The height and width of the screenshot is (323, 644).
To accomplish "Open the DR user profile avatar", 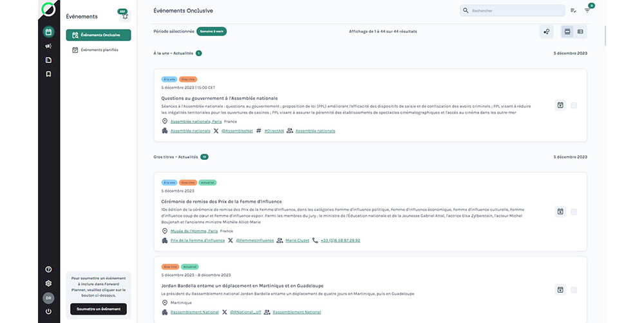I will [48, 298].
